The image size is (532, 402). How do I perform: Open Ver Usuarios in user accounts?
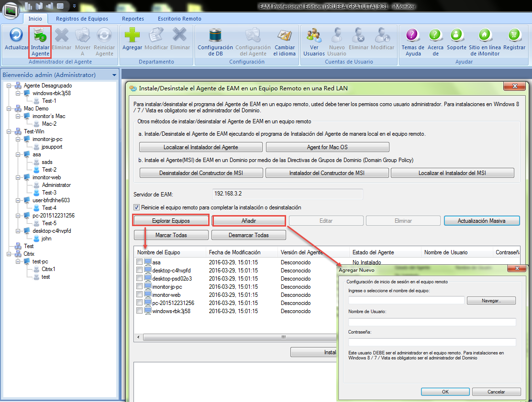coord(314,36)
